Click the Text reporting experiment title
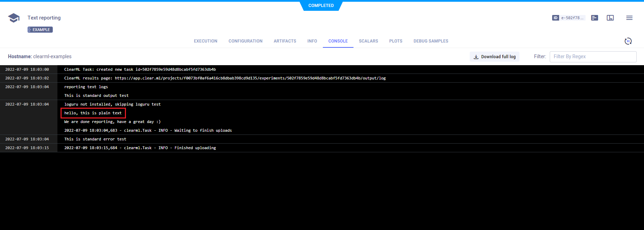 click(44, 18)
